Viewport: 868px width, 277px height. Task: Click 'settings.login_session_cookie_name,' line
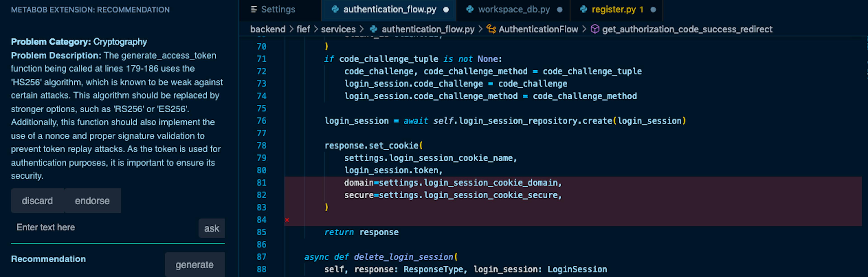431,158
